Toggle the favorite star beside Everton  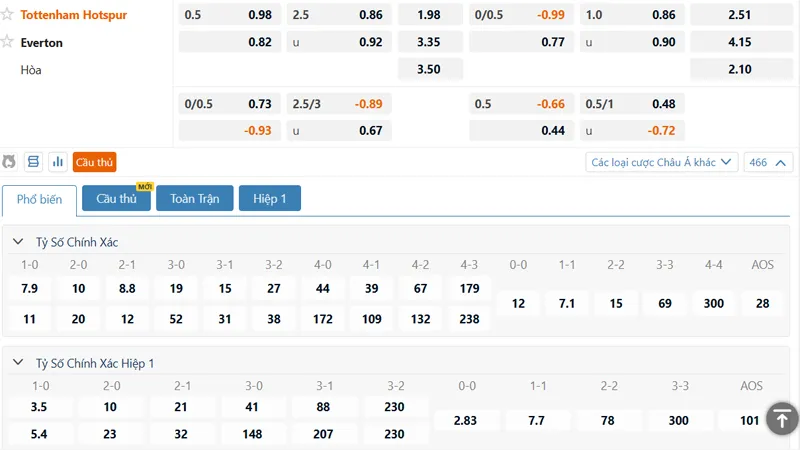(7, 41)
